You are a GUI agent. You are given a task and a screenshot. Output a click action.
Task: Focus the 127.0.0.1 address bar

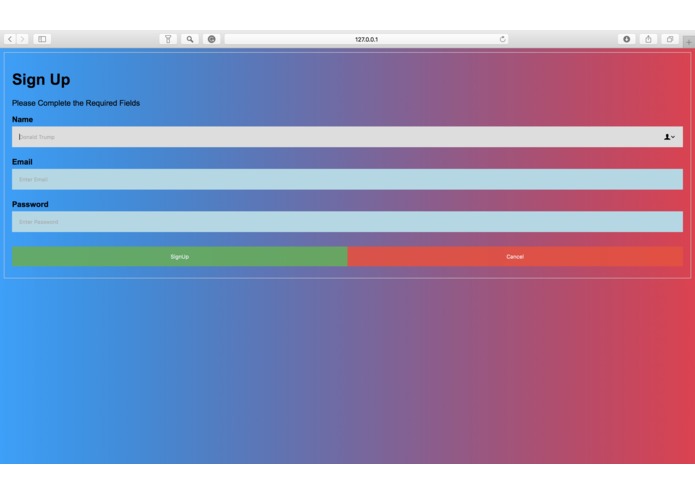coord(366,39)
